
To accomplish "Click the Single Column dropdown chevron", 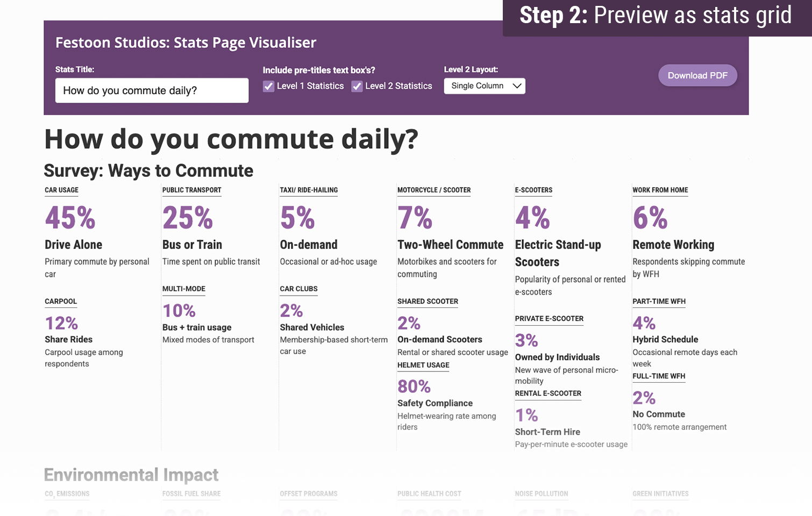I will [517, 86].
